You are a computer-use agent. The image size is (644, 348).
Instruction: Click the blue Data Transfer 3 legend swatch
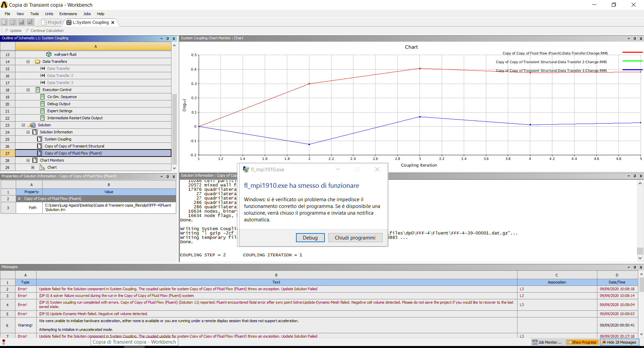pos(632,70)
